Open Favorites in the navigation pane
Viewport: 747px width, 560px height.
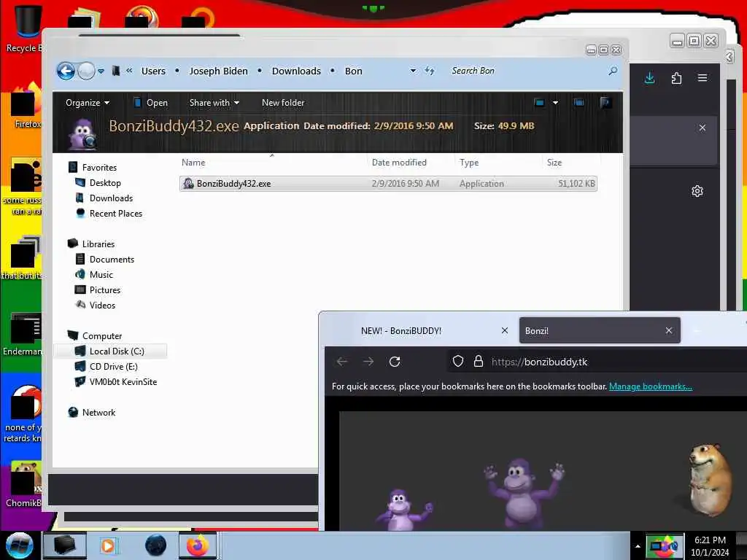point(99,168)
